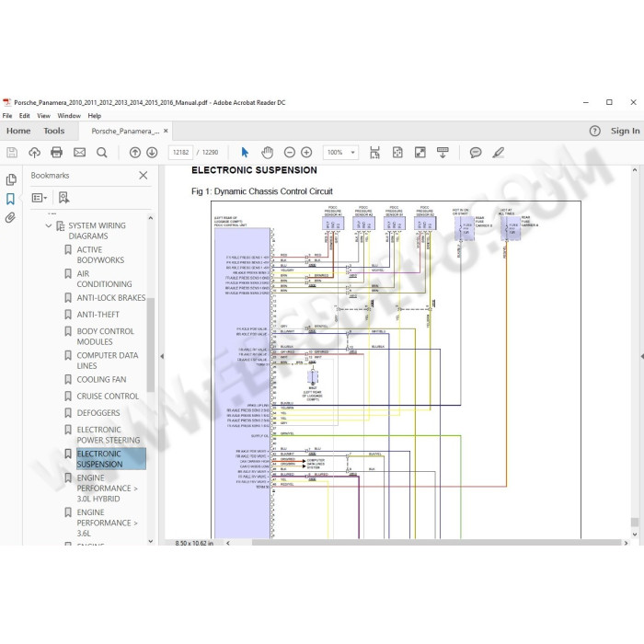Open the bookmarks options dropdown menu
The image size is (644, 644).
40,198
